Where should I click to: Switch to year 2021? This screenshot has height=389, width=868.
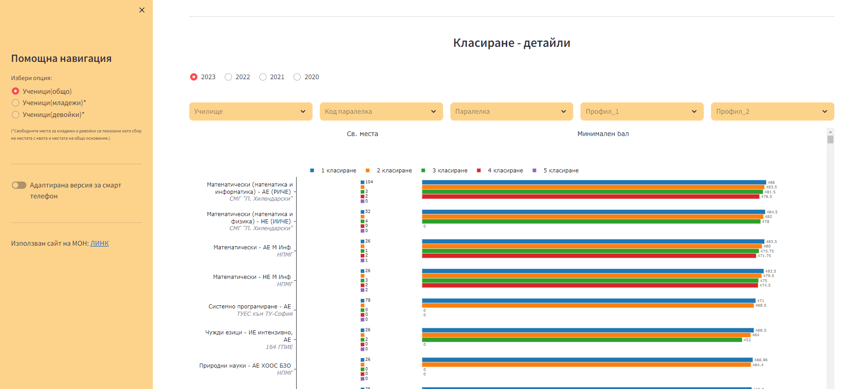(263, 77)
